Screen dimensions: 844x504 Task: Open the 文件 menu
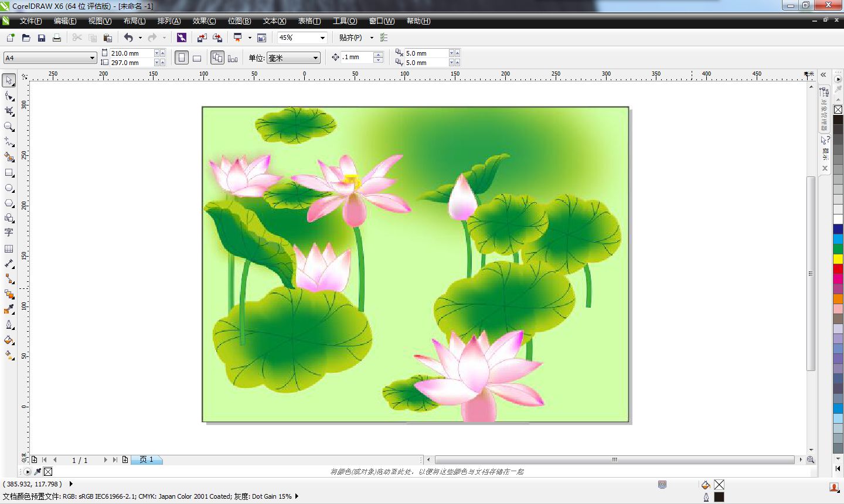pyautogui.click(x=28, y=21)
